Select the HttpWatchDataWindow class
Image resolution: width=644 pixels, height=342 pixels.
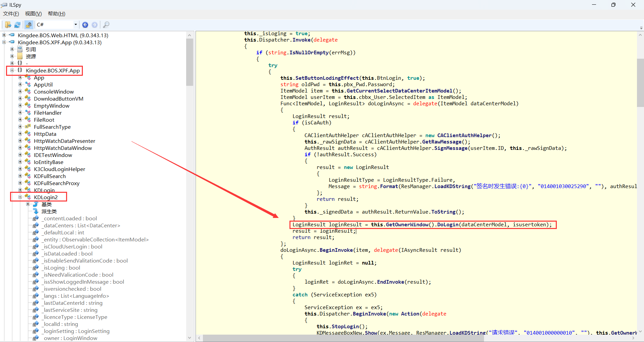coord(63,148)
